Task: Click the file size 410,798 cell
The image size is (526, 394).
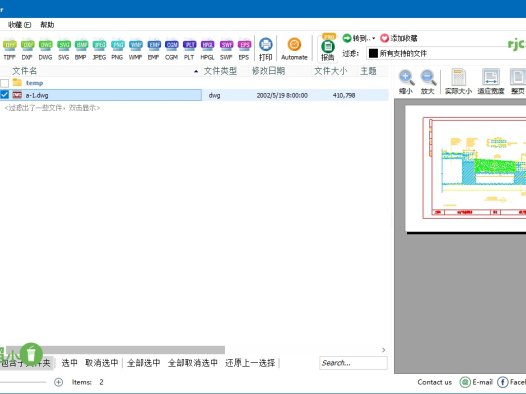Action: click(344, 95)
